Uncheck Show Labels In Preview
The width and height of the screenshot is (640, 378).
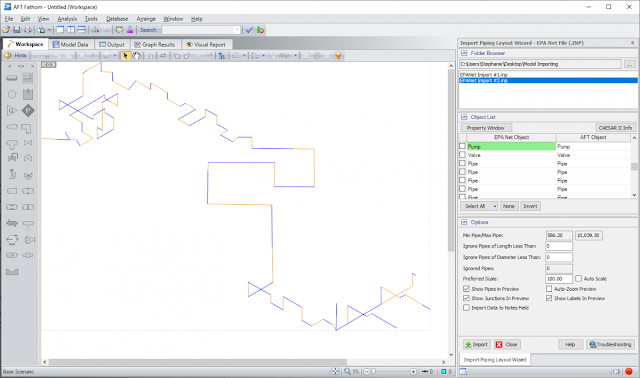point(549,298)
